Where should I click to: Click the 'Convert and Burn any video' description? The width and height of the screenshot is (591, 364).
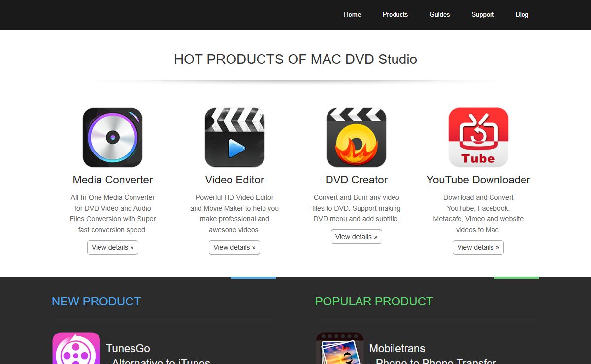tap(357, 208)
